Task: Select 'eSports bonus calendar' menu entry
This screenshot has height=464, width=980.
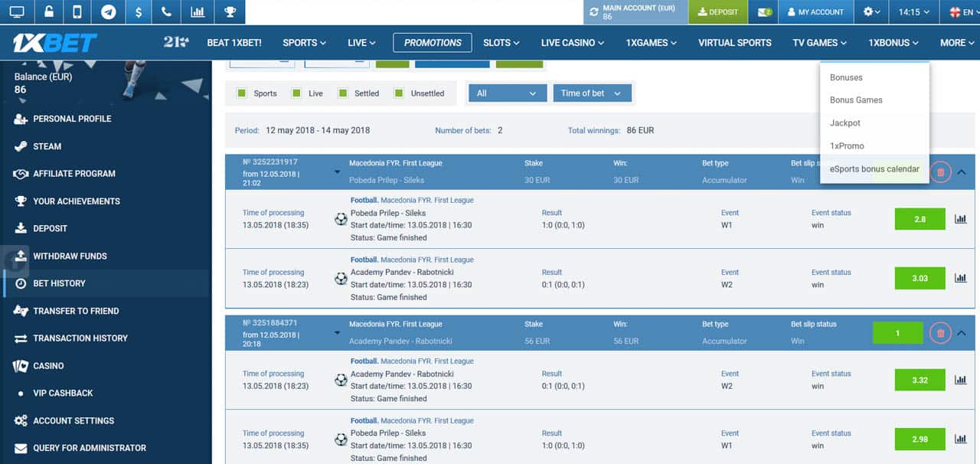Action: [874, 169]
